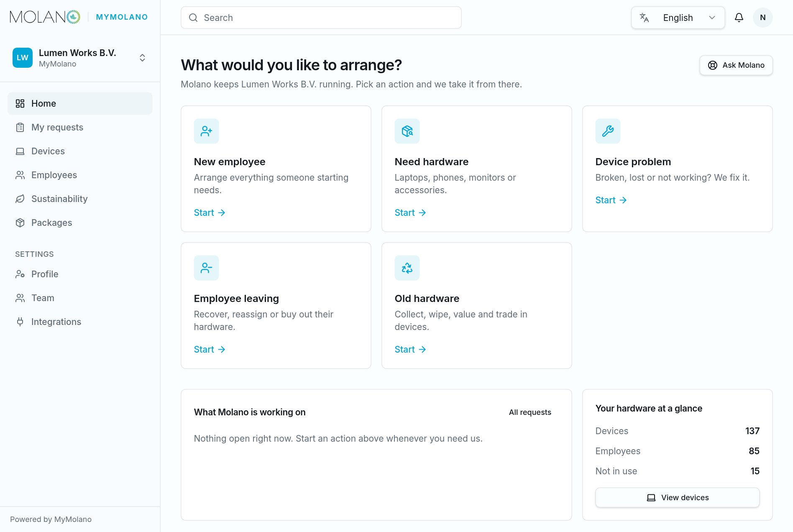
Task: Click the lifebuoy icon on Ask Molano
Action: click(713, 65)
